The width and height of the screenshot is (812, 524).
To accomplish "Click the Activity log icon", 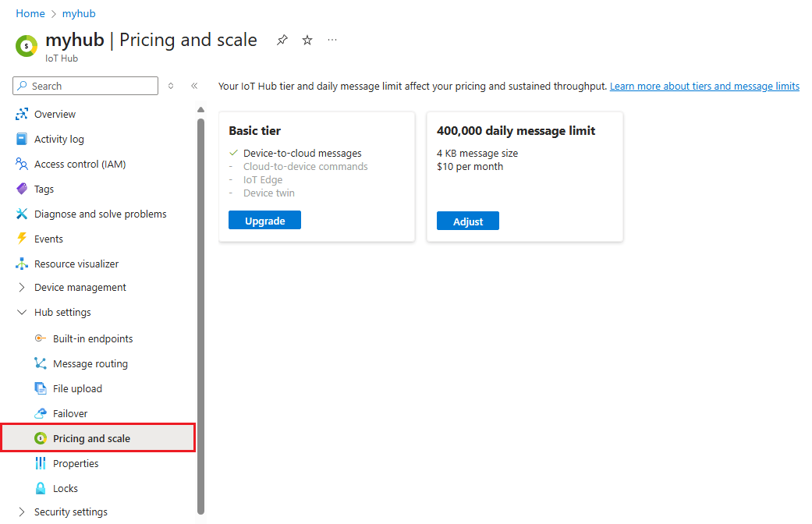I will pos(22,139).
